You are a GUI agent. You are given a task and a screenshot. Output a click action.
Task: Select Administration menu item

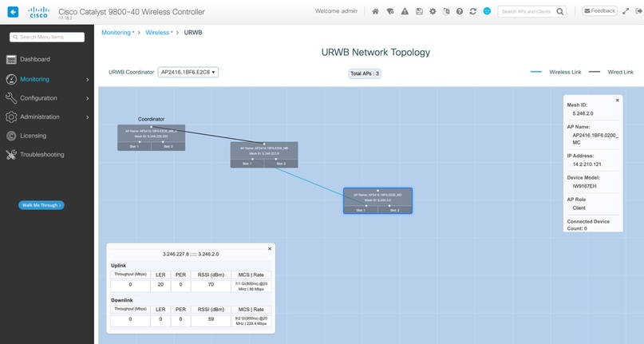(x=40, y=117)
